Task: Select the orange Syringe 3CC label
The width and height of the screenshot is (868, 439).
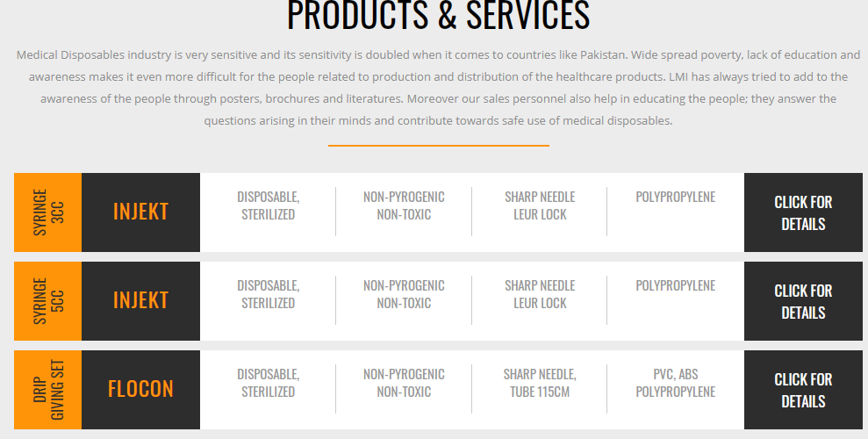Action: pyautogui.click(x=48, y=212)
